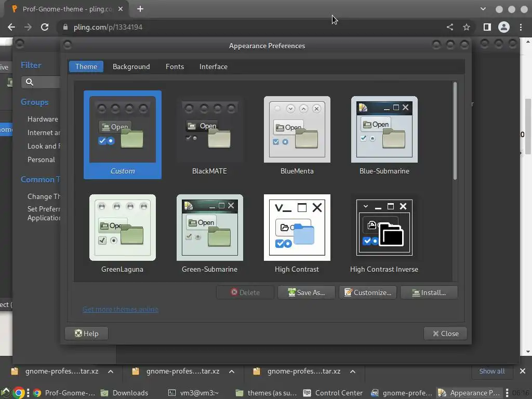532x399 pixels.
Task: Close the Appearance Preferences dialog
Action: 445,334
